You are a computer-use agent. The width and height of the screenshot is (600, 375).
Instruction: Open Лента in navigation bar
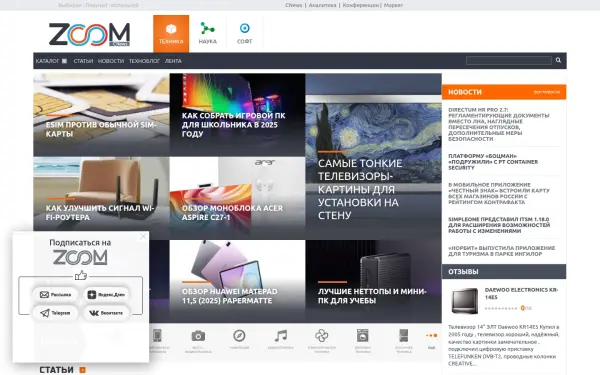pyautogui.click(x=173, y=61)
